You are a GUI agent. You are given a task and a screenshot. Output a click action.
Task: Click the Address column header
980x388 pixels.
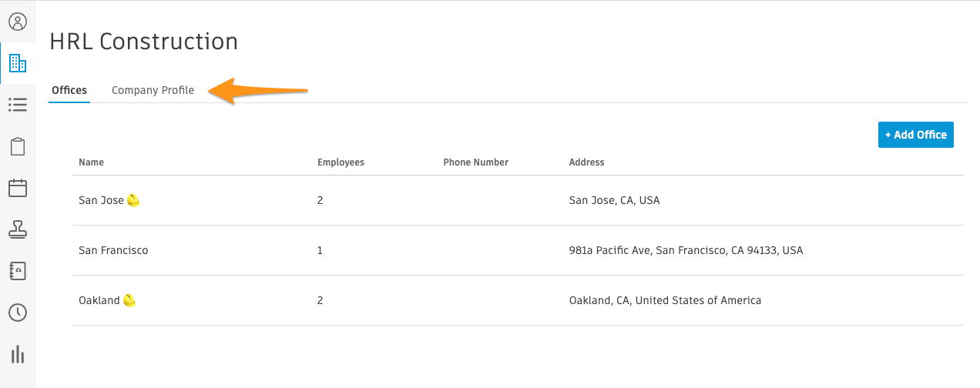[x=586, y=162]
